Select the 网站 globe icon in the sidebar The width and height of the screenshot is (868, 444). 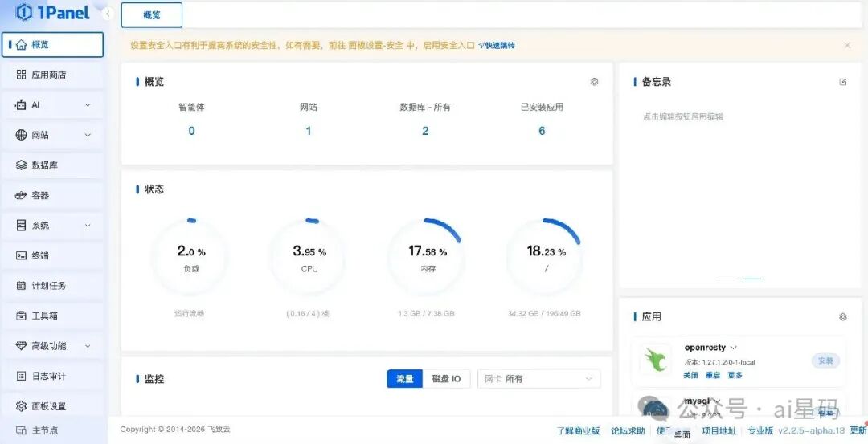click(x=21, y=134)
